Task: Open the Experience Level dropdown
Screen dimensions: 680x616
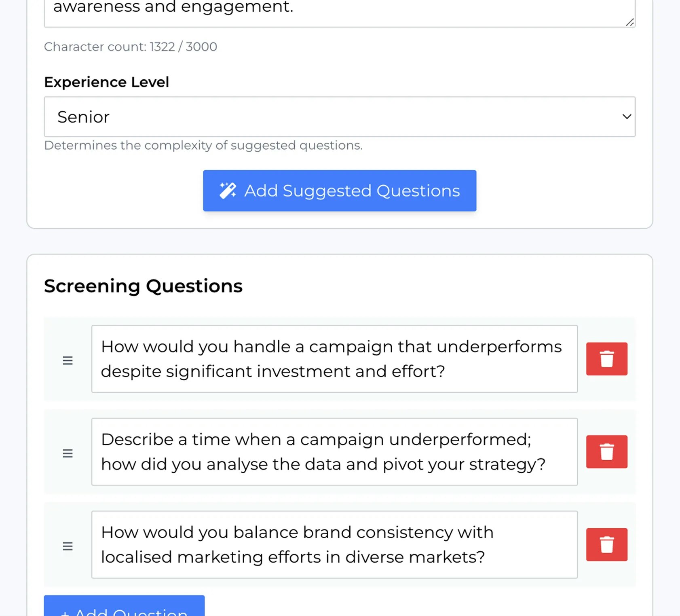Action: pos(339,117)
